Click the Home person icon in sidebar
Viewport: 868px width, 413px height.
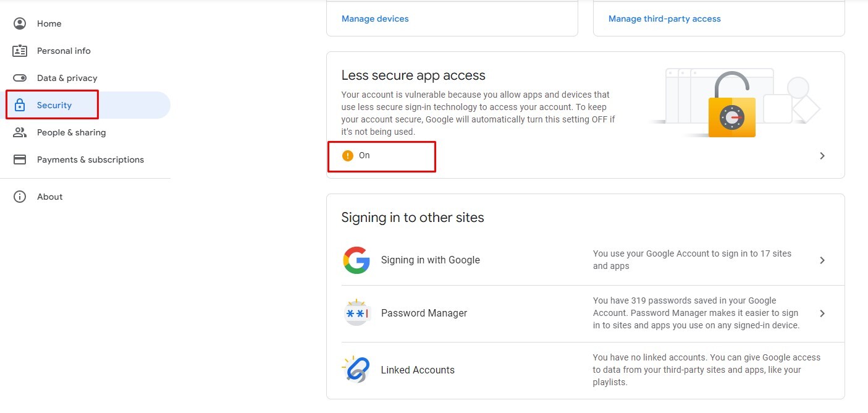(x=20, y=23)
